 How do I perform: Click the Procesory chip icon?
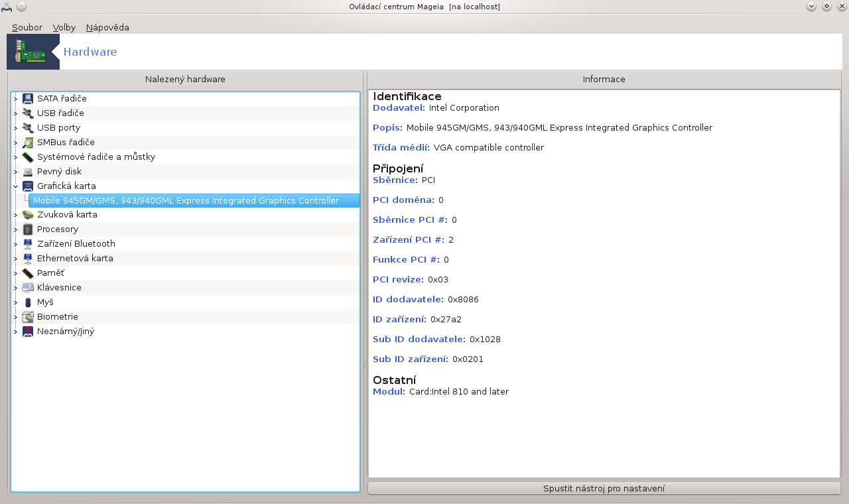(27, 229)
